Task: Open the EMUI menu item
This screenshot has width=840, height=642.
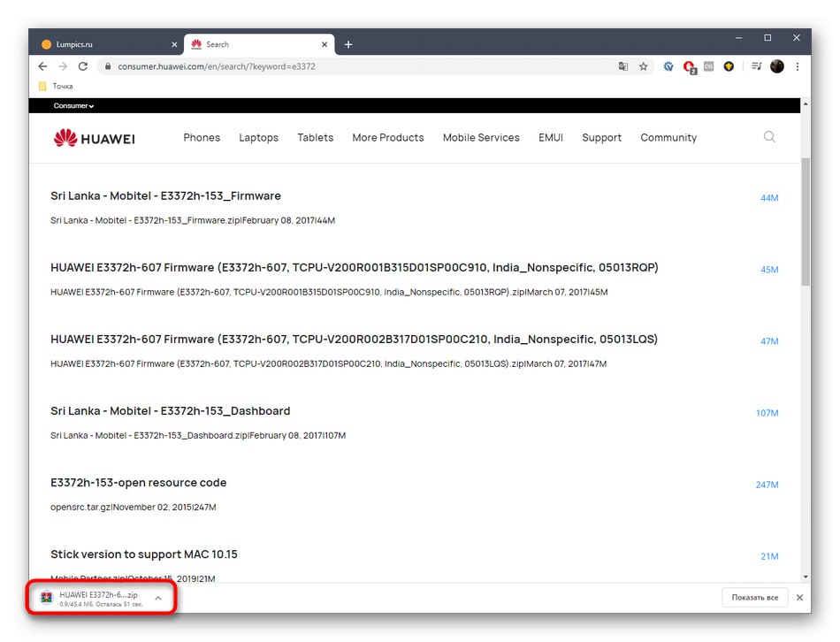Action: tap(551, 137)
